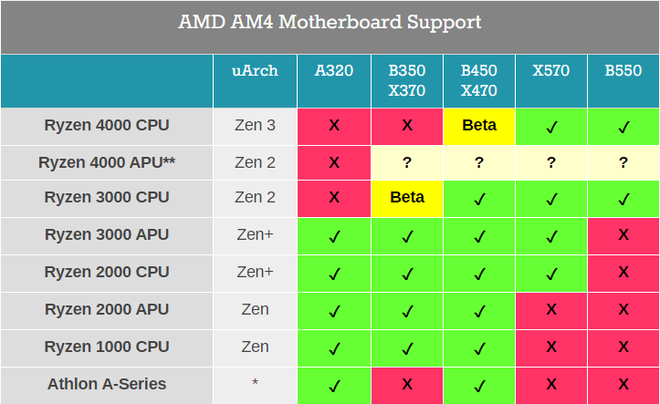Click the question mark under B350/X370 for Ryzen 4000 APU
Viewport: 660px width, 404px height.
coord(407,162)
